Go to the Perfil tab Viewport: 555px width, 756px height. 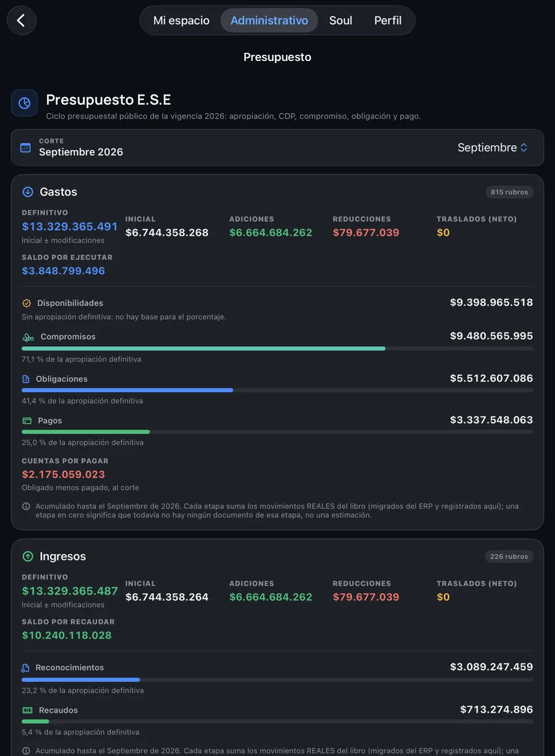click(388, 20)
